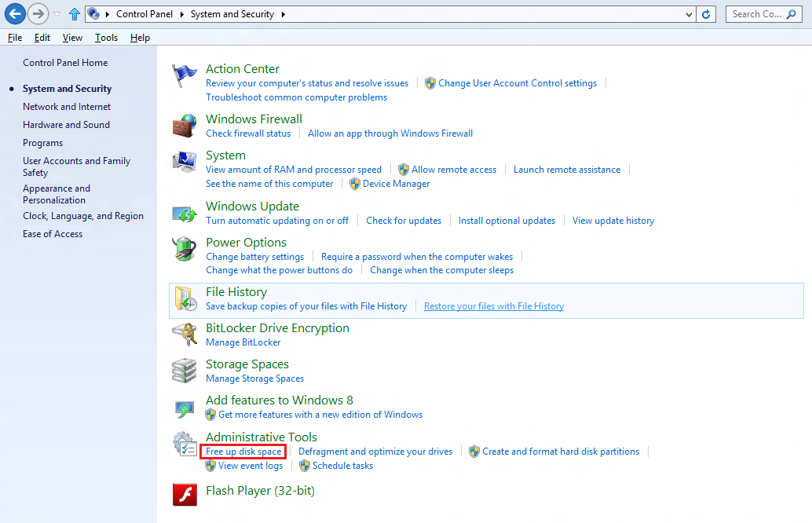Click the Windows Firewall brick wall icon
The image size is (812, 523).
[185, 126]
